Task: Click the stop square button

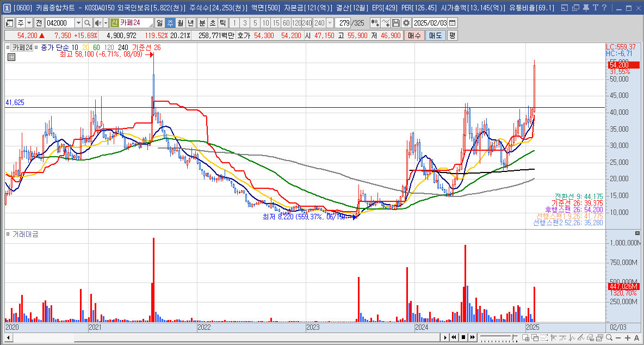Action: [x=463, y=337]
